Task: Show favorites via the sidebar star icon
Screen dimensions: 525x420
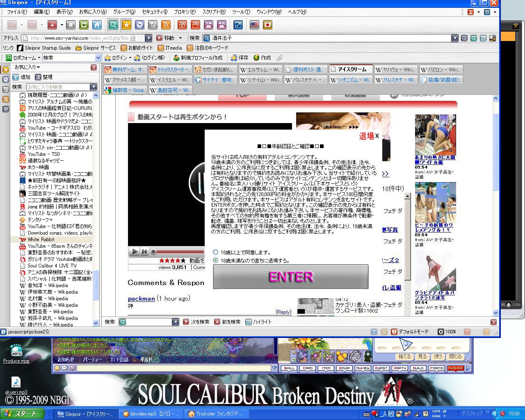Action: click(6, 70)
